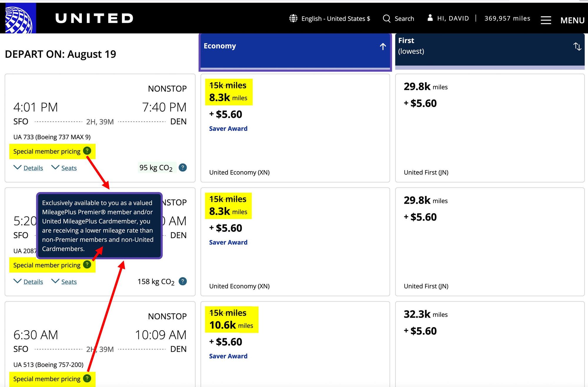588x387 pixels.
Task: Select the Economy fare column tab
Action: pyautogui.click(x=295, y=52)
